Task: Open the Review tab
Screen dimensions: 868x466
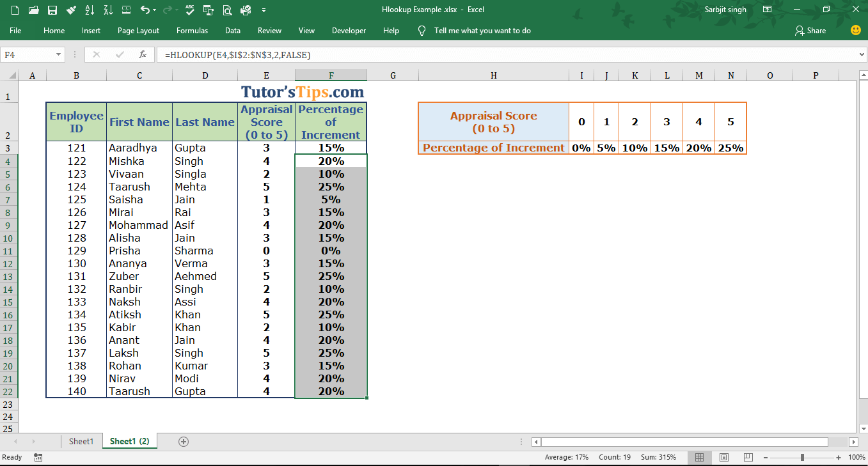Action: click(x=269, y=31)
